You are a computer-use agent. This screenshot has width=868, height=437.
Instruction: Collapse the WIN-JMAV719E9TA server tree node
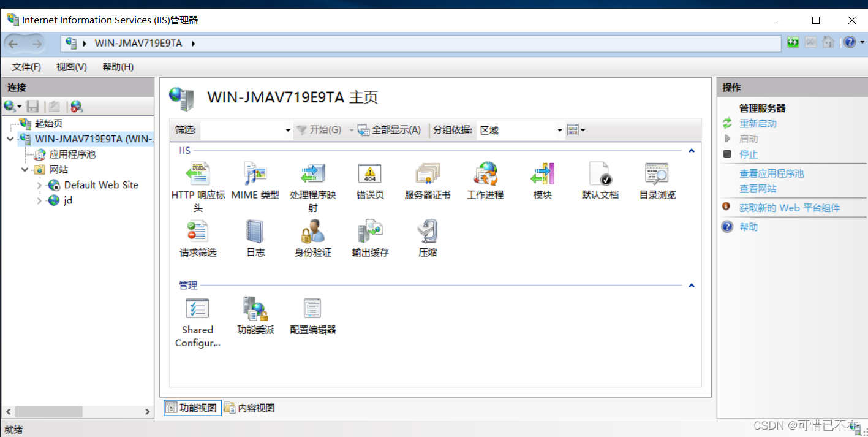click(10, 139)
